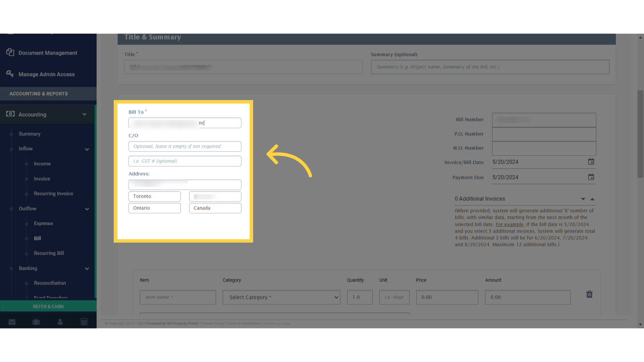Click the briefcase icon in sidebar footer
This screenshot has height=362, width=644.
pos(36,322)
